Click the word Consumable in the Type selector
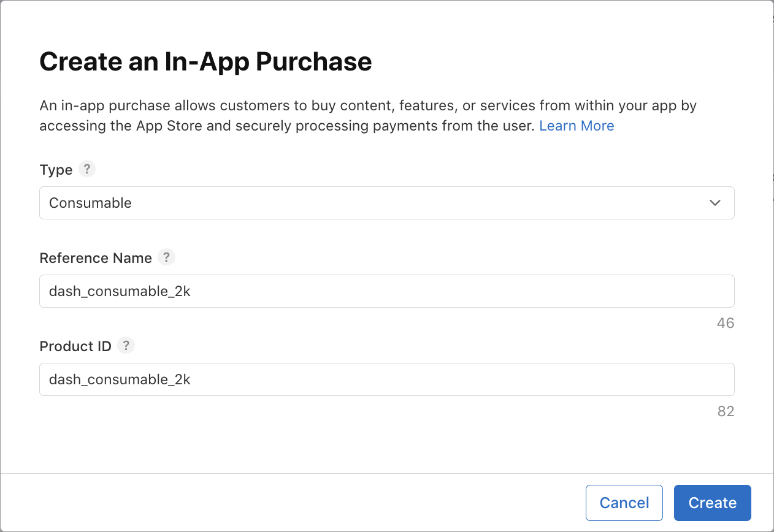The height and width of the screenshot is (532, 774). click(90, 203)
